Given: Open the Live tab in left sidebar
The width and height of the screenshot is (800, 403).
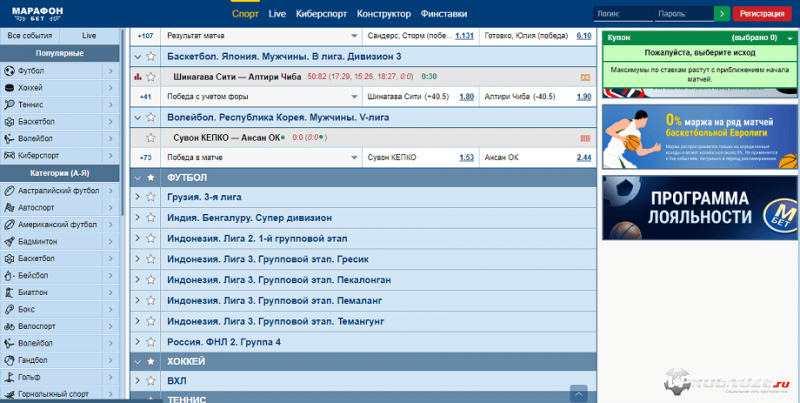Looking at the screenshot, I should click(89, 35).
